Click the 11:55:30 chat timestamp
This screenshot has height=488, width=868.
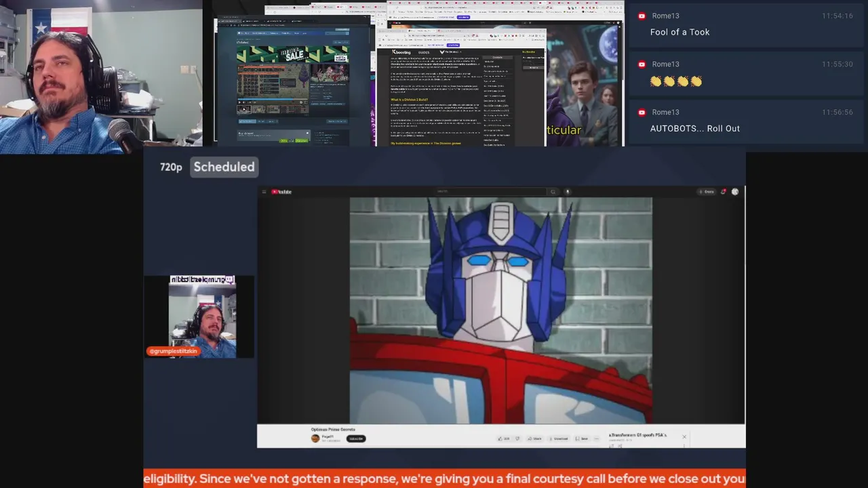click(x=837, y=64)
